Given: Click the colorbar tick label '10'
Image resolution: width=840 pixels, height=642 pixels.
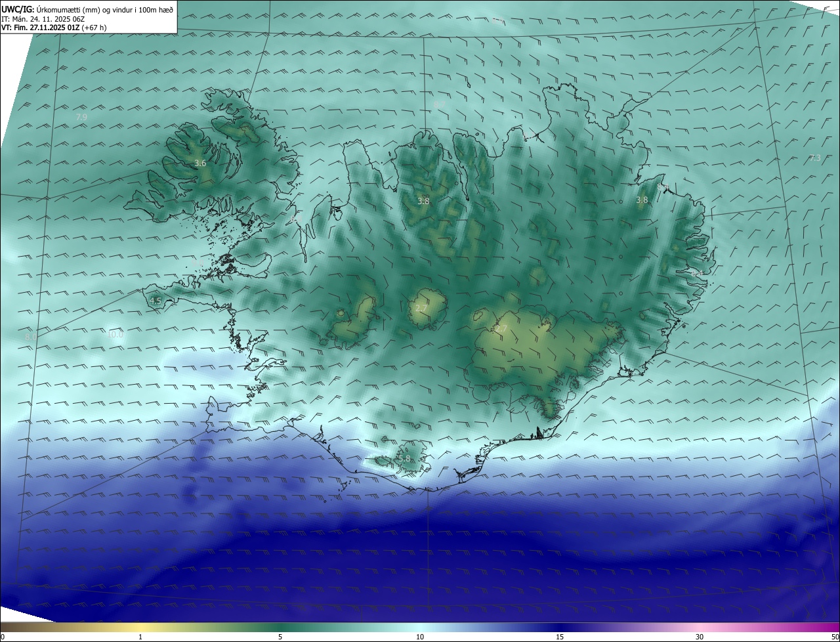Looking at the screenshot, I should pos(420,637).
